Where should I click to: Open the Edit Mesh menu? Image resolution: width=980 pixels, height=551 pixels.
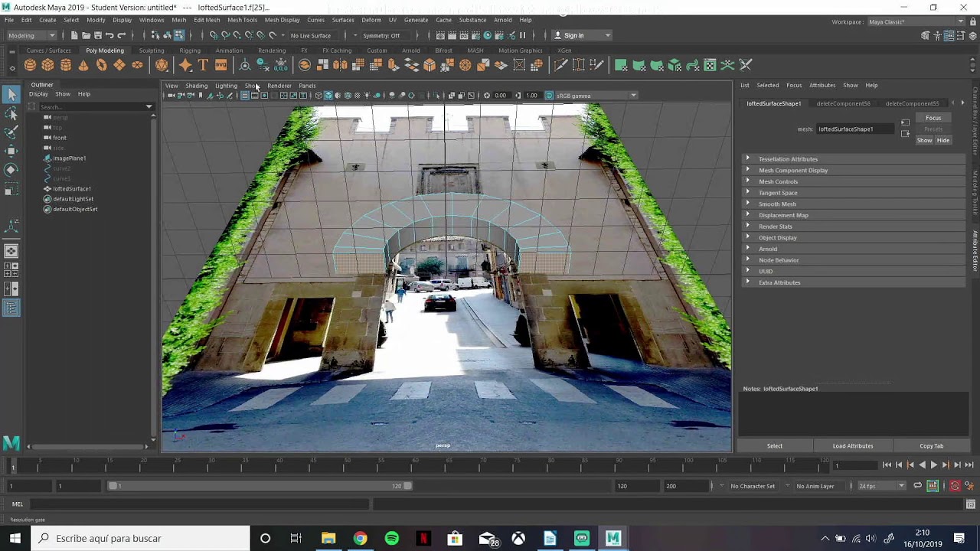pos(207,20)
